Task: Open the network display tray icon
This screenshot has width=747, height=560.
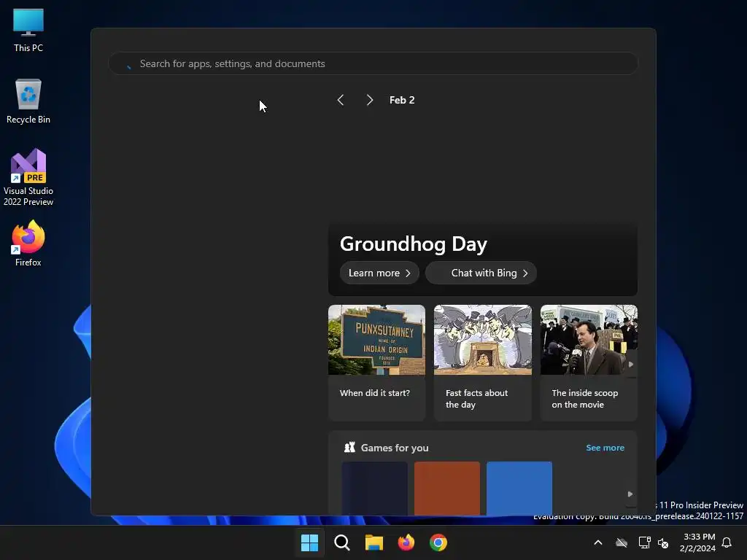Action: coord(644,542)
